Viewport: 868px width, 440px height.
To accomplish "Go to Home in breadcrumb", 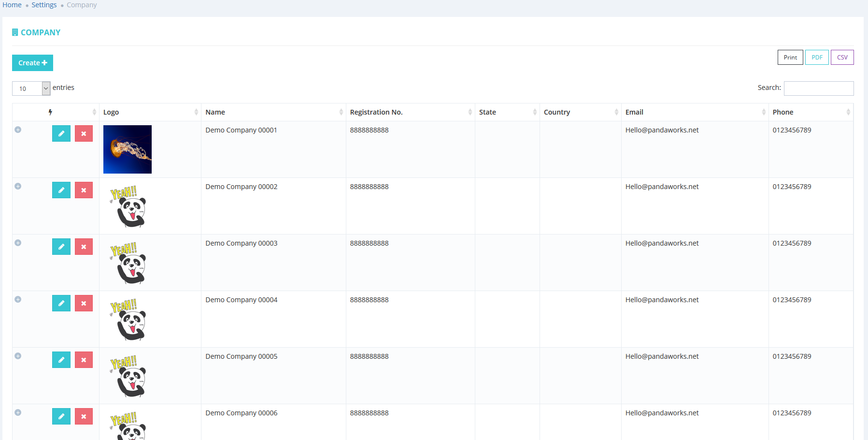I will click(12, 5).
